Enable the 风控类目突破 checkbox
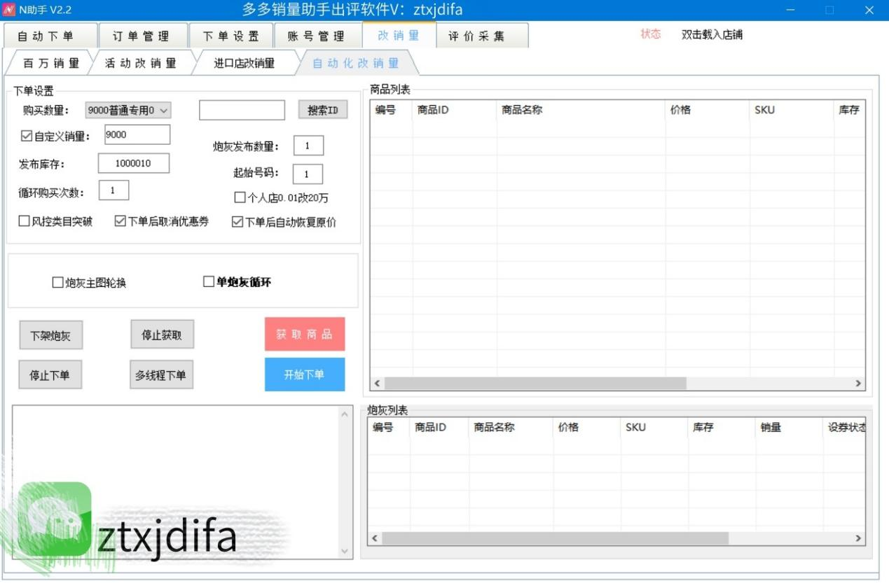889x588 pixels. 25,222
